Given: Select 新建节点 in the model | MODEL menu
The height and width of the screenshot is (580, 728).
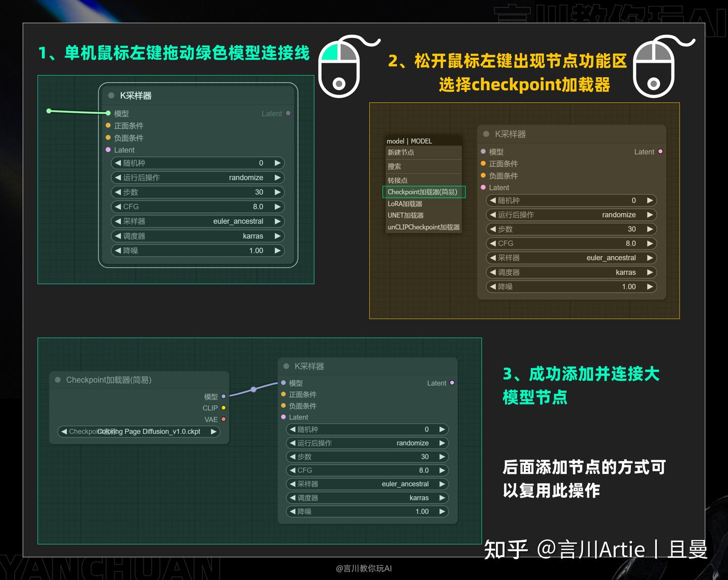Looking at the screenshot, I should (424, 152).
